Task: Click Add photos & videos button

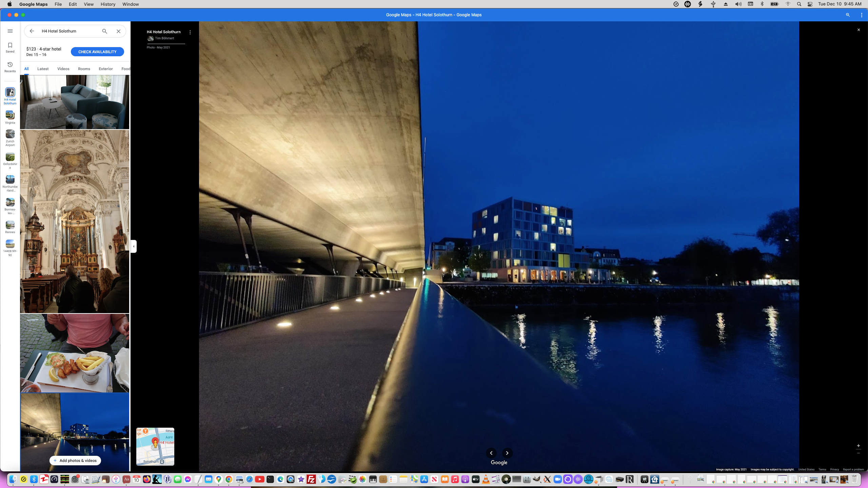Action: [75, 461]
